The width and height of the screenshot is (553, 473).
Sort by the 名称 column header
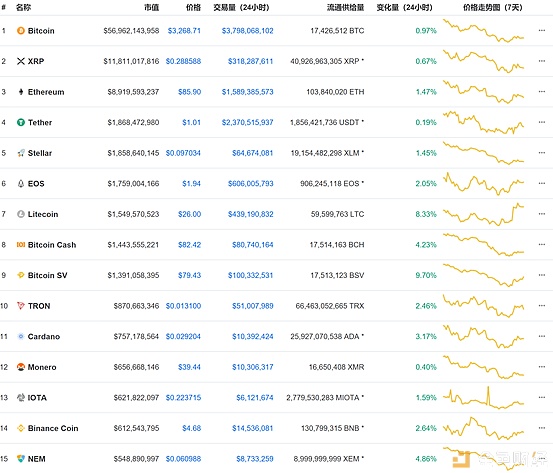pyautogui.click(x=23, y=7)
